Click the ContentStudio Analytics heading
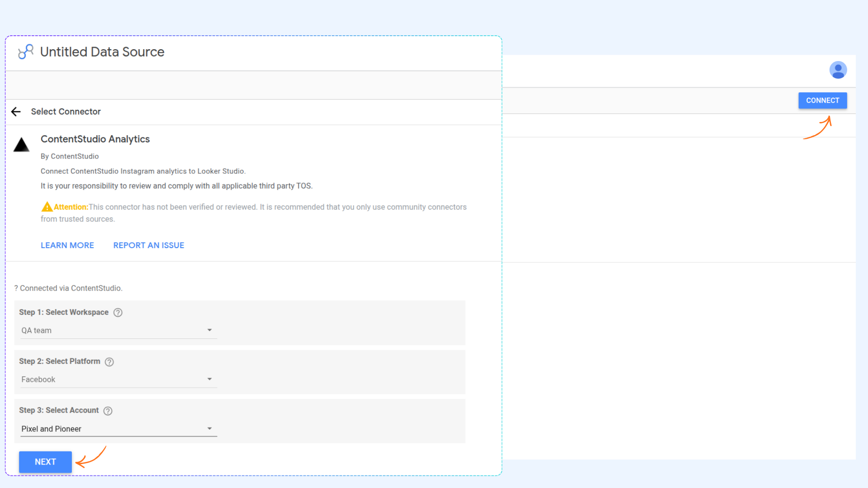The width and height of the screenshot is (868, 488). 95,139
